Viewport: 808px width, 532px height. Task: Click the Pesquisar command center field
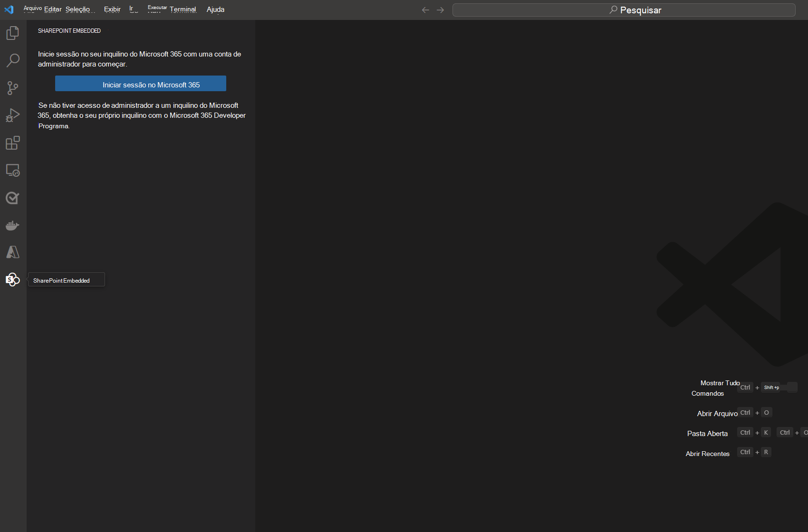(x=624, y=10)
